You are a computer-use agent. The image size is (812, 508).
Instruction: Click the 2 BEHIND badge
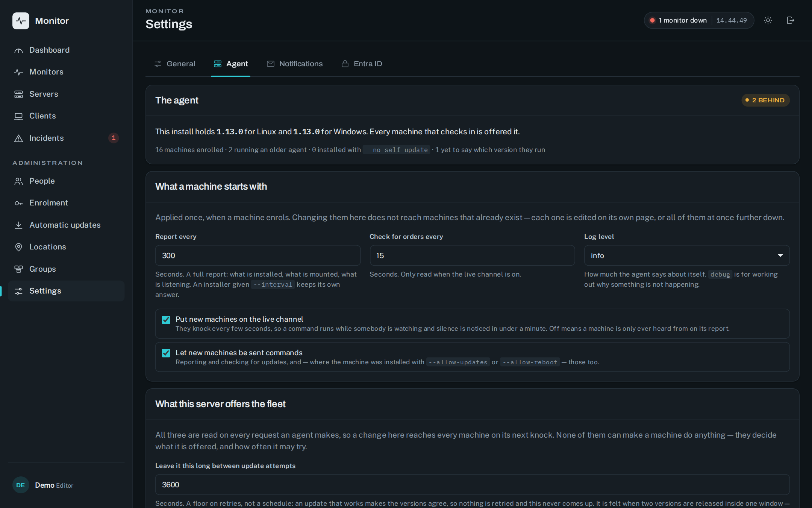click(765, 100)
